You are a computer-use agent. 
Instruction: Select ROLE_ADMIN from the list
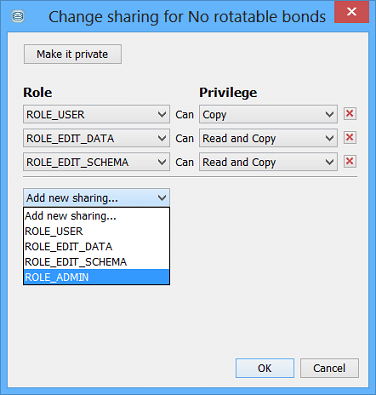96,277
